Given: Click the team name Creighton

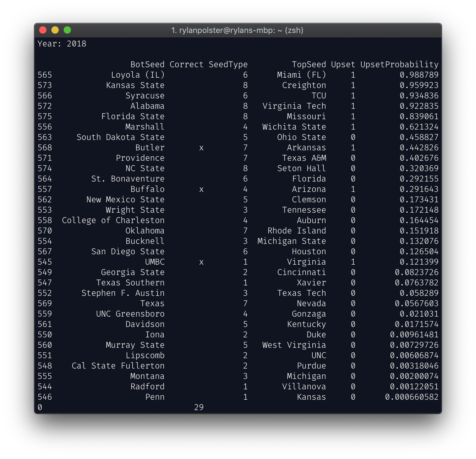Looking at the screenshot, I should [304, 85].
